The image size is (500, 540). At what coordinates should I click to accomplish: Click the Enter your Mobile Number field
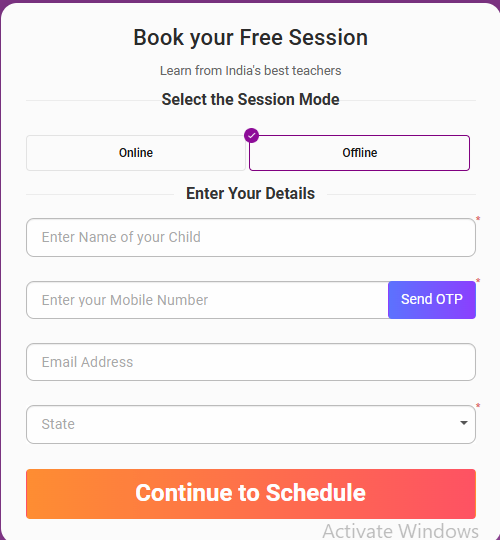[x=207, y=300]
